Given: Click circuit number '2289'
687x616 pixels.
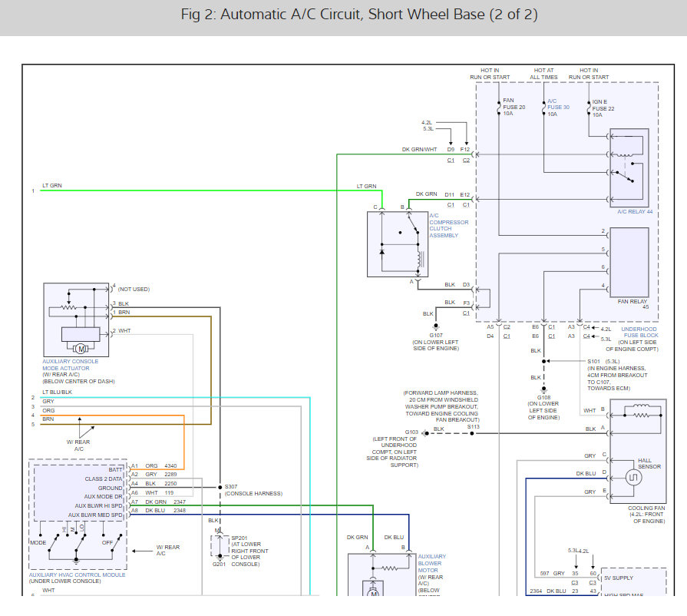Looking at the screenshot, I should pyautogui.click(x=170, y=475).
